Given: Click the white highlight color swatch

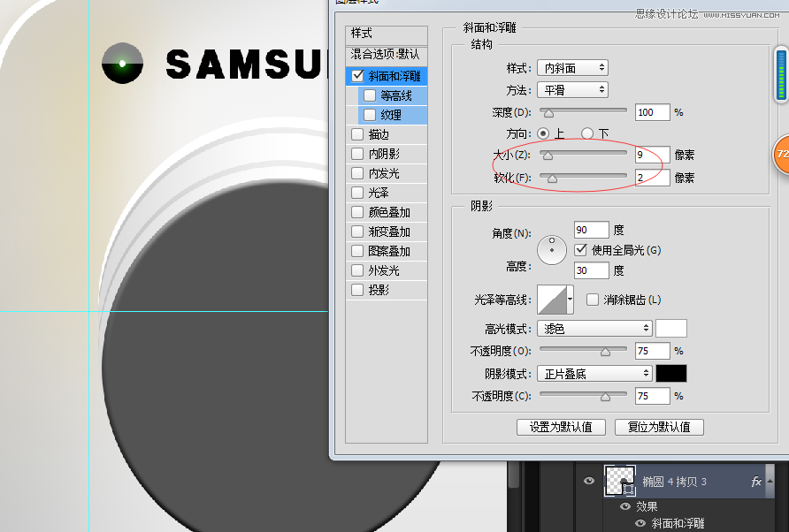Looking at the screenshot, I should tap(671, 329).
